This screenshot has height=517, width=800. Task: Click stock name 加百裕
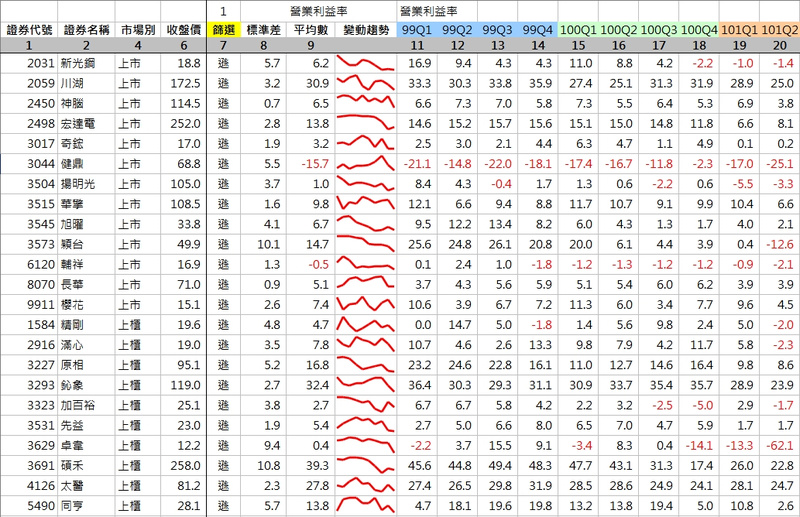[x=78, y=405]
